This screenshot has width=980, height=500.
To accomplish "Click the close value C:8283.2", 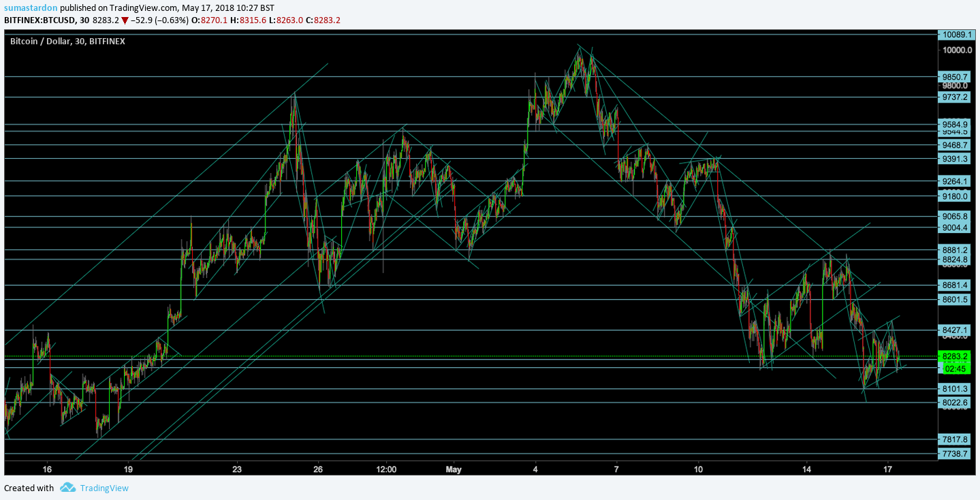I will (x=323, y=20).
